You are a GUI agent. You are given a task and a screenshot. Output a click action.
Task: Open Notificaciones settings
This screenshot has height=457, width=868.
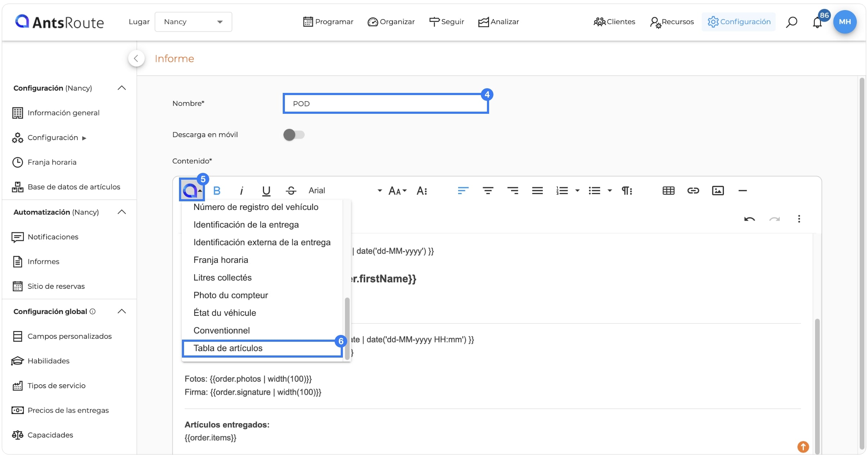[45, 237]
